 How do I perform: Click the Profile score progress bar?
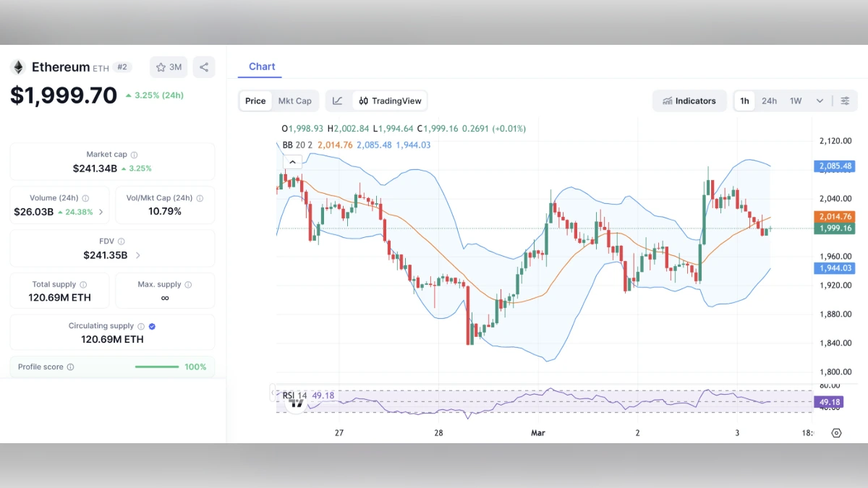tap(156, 367)
